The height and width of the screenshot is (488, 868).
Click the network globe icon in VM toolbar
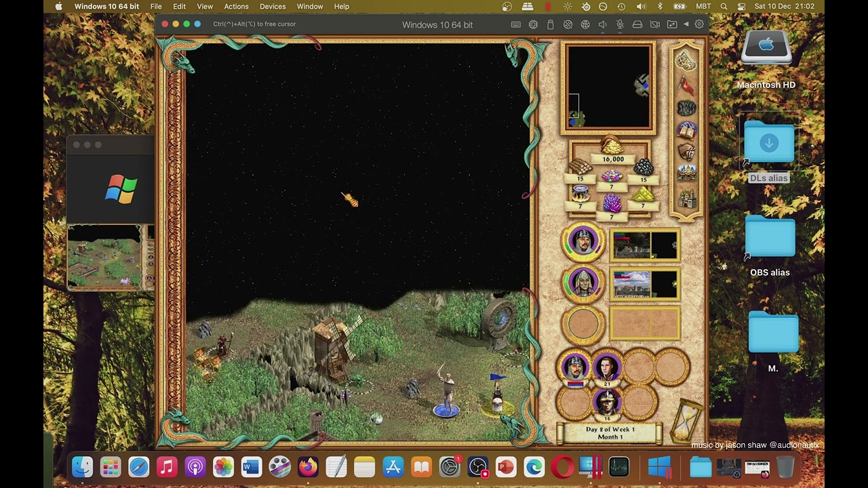click(585, 24)
